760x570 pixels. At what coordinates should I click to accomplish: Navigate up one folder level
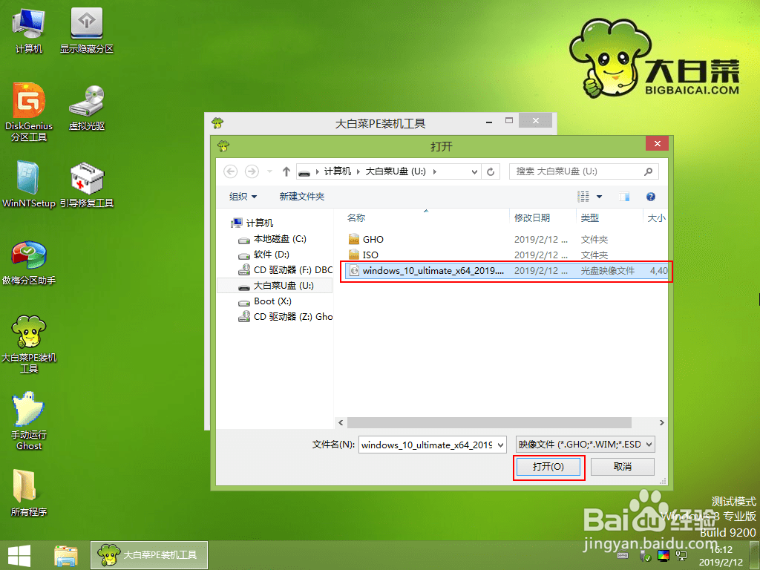286,171
